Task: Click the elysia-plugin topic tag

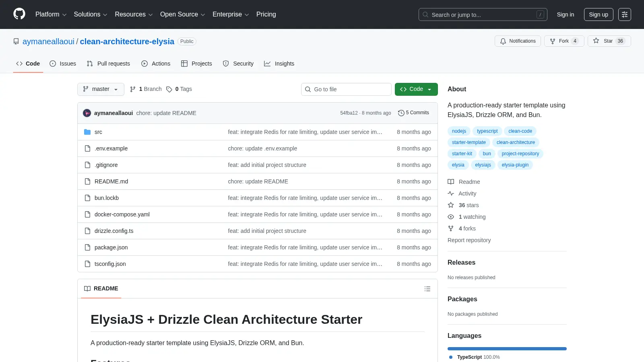Action: pos(515,165)
